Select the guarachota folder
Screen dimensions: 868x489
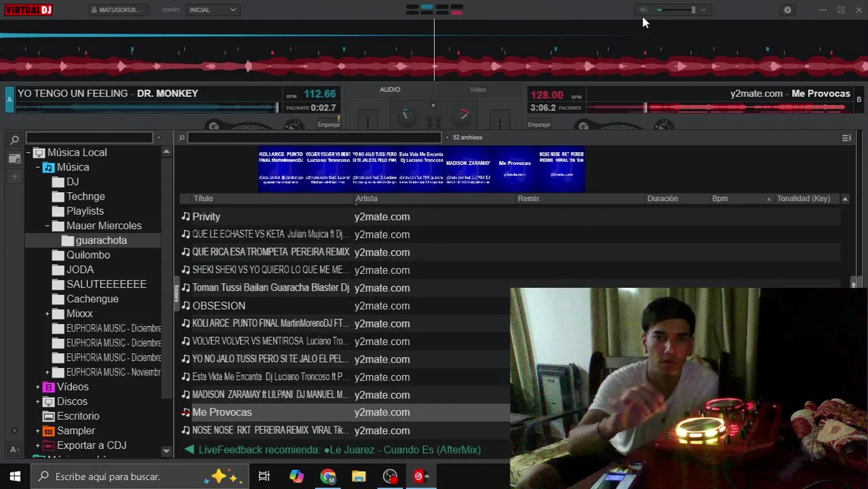(x=101, y=240)
